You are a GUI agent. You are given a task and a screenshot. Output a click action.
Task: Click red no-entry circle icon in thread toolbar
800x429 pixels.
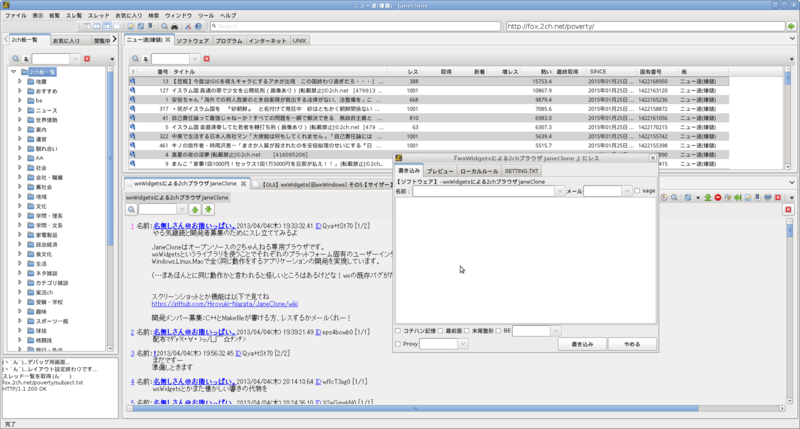(x=718, y=197)
